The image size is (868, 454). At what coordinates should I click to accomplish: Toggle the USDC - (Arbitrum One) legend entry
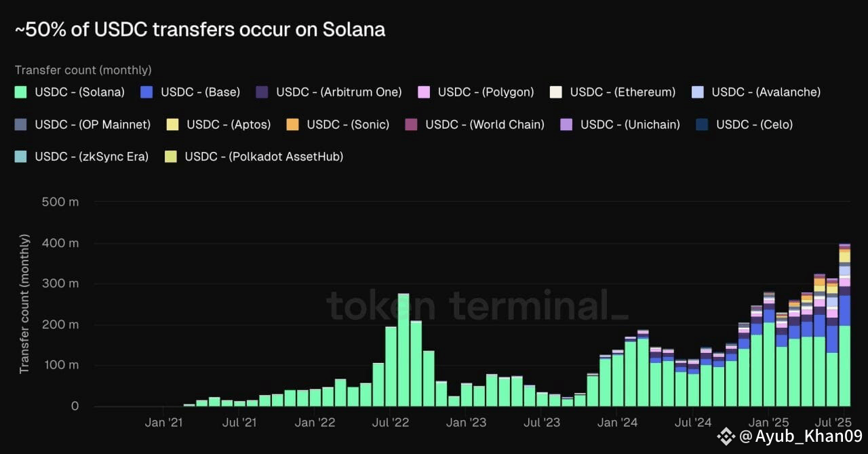(329, 92)
